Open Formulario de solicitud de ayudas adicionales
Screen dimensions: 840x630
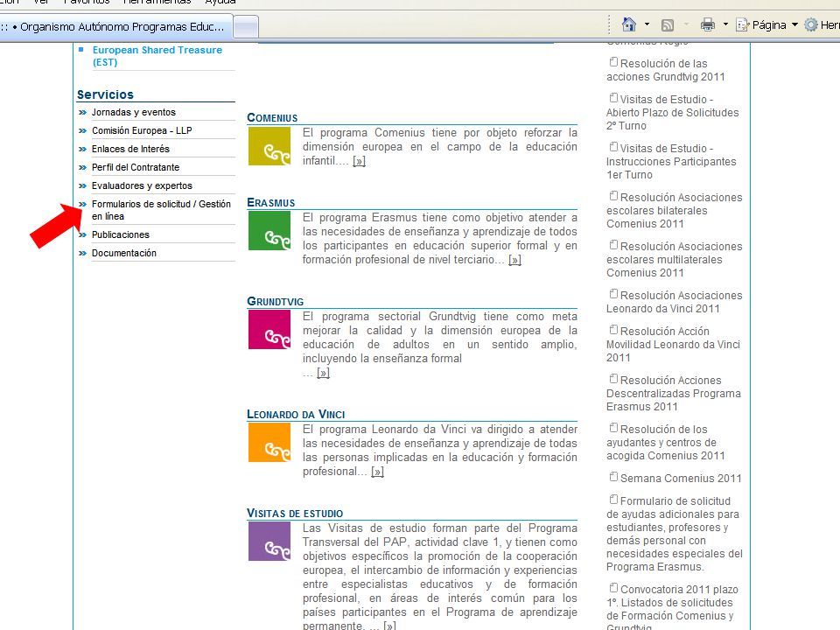675,534
